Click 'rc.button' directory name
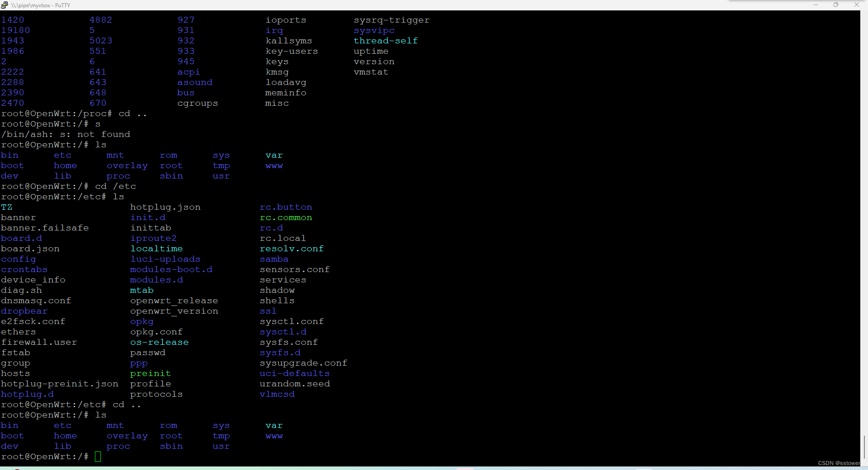868x470 pixels. pos(286,207)
